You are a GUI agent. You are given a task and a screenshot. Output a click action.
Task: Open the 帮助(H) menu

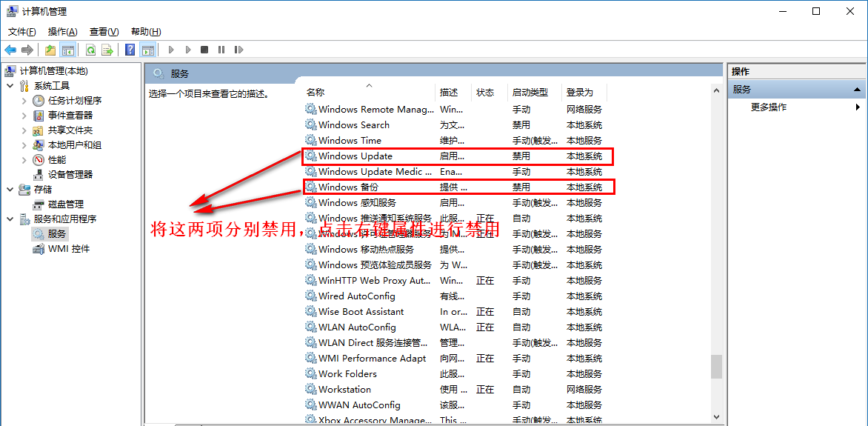click(146, 32)
